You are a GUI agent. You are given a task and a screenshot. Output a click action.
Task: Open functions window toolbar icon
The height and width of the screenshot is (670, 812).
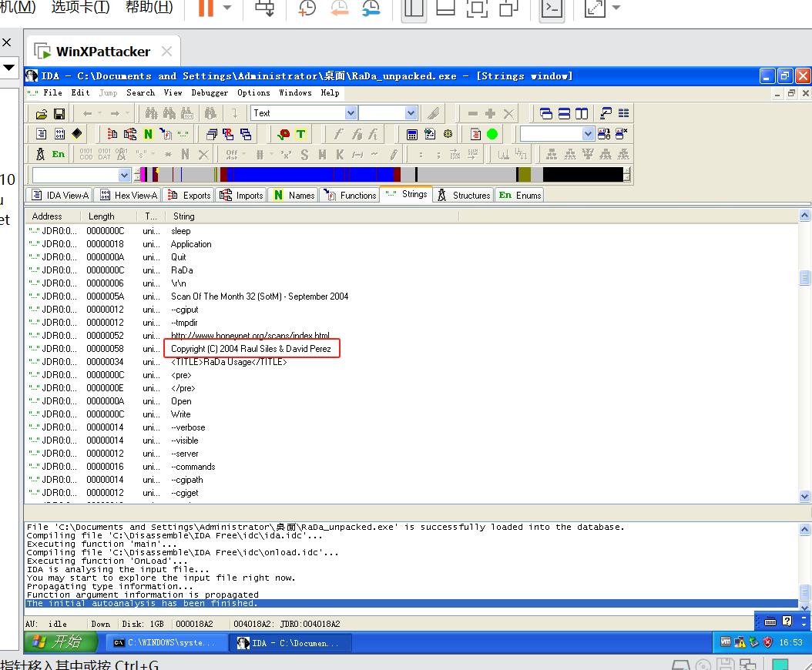165,135
